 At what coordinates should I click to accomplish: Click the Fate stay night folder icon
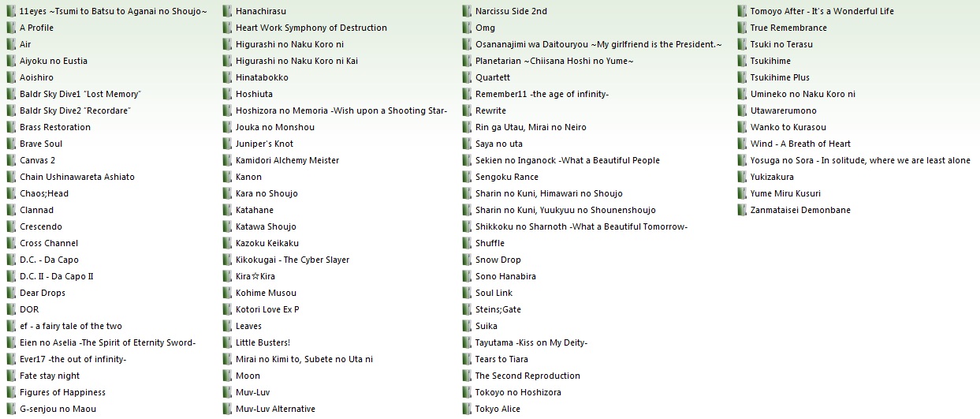pos(11,376)
